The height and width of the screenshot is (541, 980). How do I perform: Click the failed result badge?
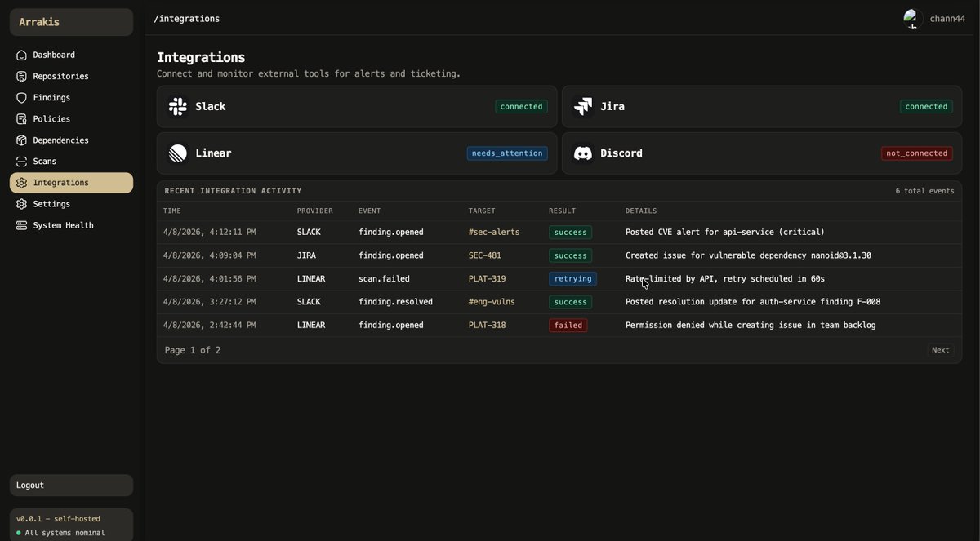coord(568,326)
